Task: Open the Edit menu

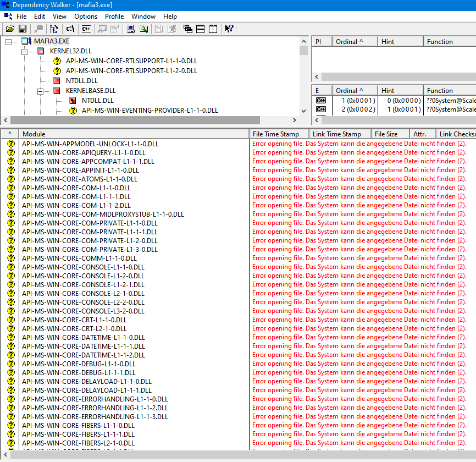Action: [x=40, y=16]
